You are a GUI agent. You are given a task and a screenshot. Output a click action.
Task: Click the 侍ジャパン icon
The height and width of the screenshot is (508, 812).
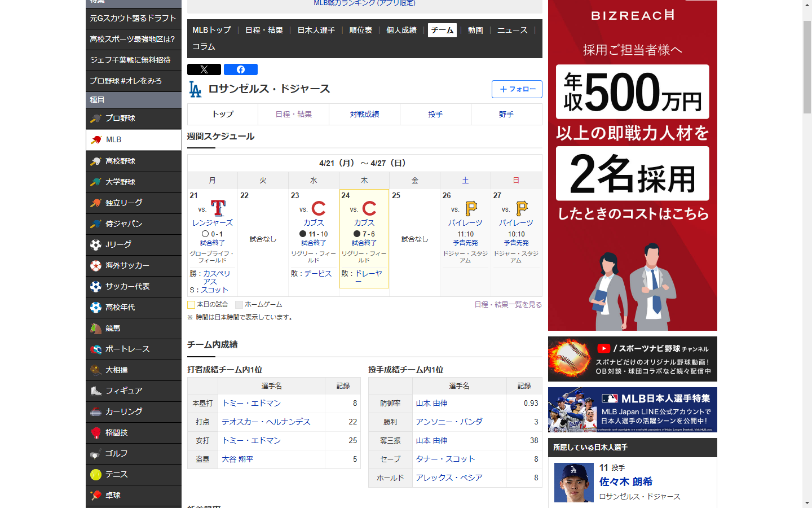click(x=96, y=224)
